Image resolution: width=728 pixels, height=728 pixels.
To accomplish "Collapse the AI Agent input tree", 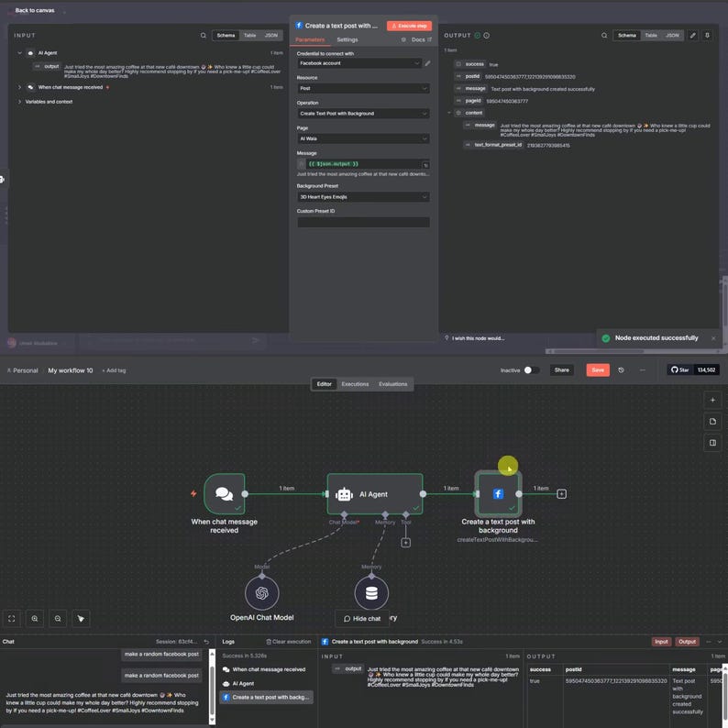I will pos(19,53).
